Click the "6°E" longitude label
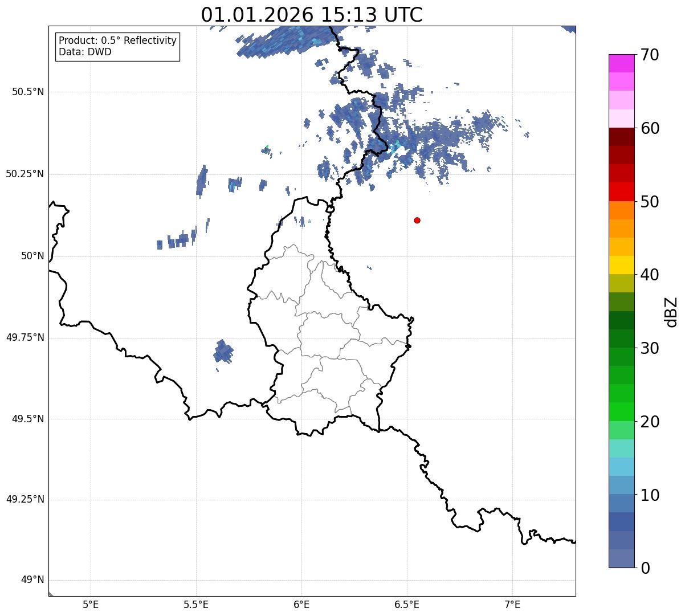Image resolution: width=685 pixels, height=616 pixels. 301,605
